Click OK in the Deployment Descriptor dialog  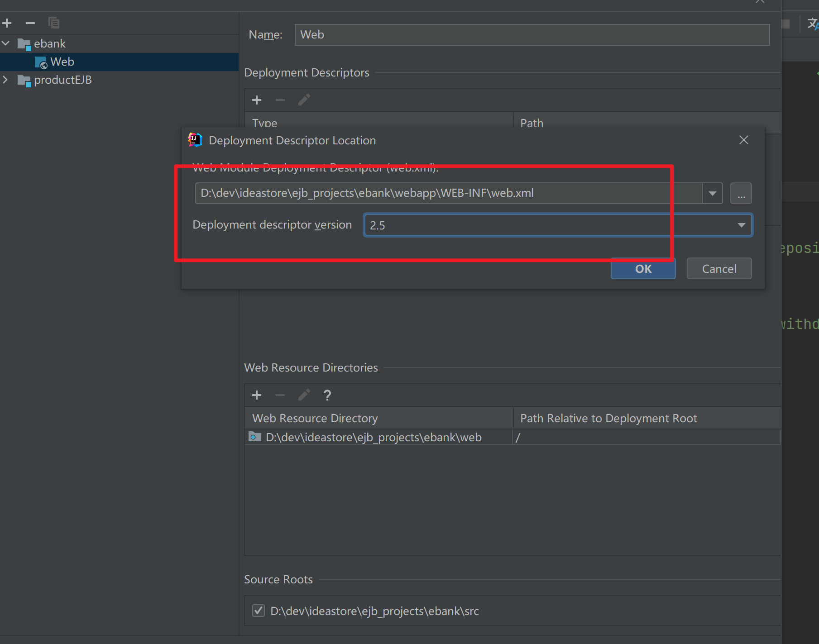643,269
